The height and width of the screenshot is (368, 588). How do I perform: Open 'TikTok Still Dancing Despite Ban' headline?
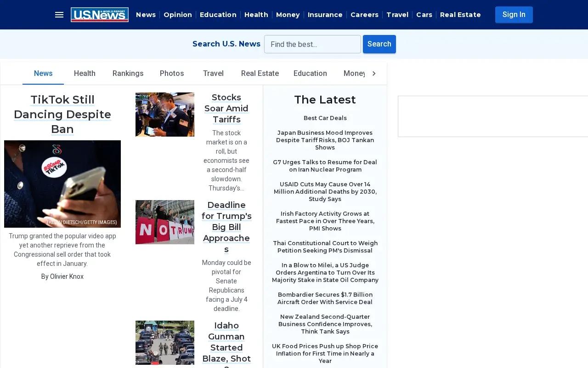pyautogui.click(x=62, y=115)
